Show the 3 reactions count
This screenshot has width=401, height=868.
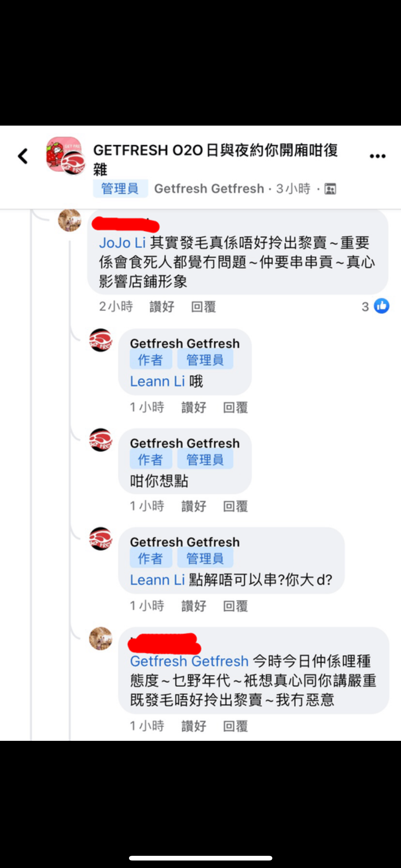pos(365,307)
